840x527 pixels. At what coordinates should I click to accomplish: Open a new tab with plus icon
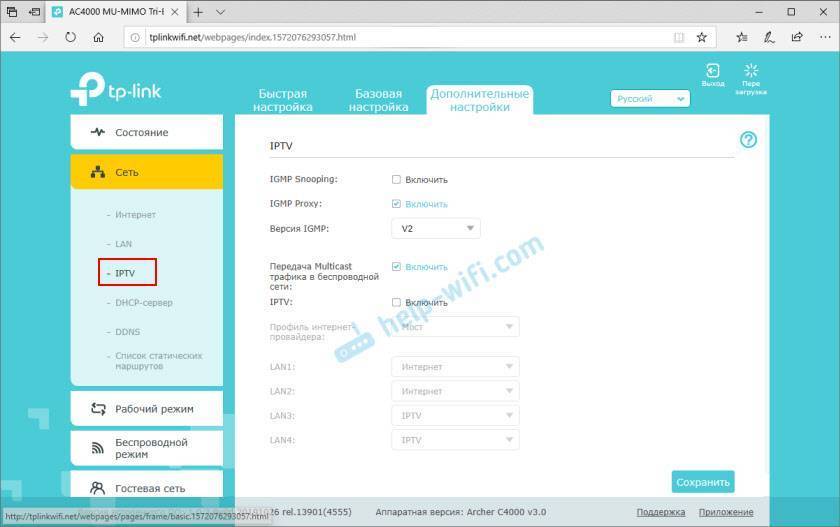(198, 12)
